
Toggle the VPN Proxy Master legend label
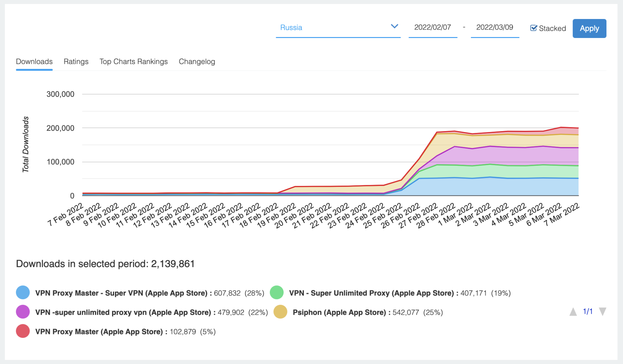[99, 332]
